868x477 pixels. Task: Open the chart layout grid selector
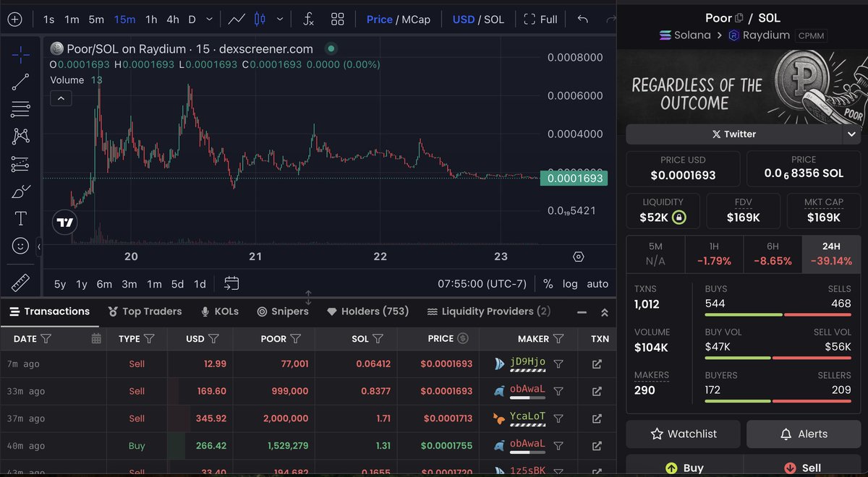(x=338, y=20)
